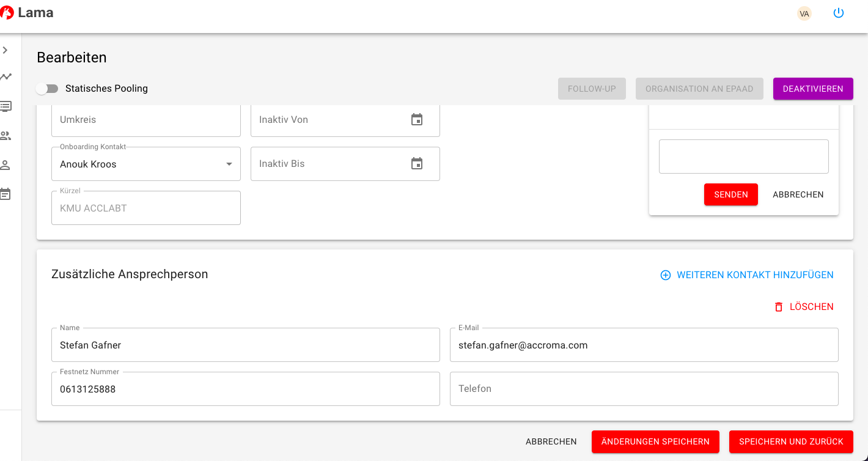Click the power logout icon
This screenshot has width=868, height=461.
[839, 13]
